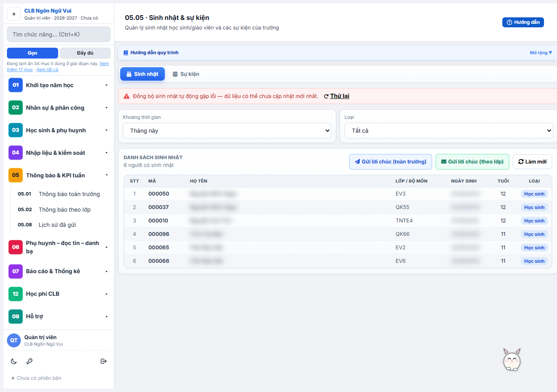The image size is (557, 392).
Task: Click the green 12 badge for Học phí CLB
Action: (x=16, y=294)
